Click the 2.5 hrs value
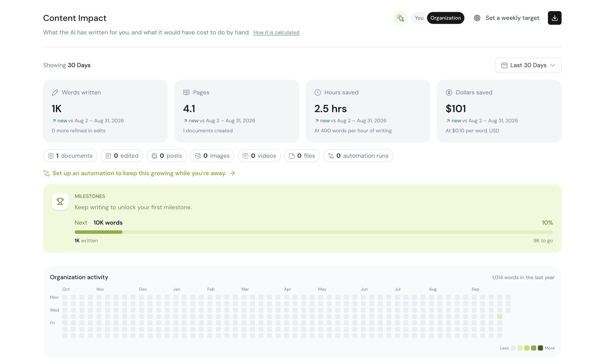Image resolution: width=597 pixels, height=364 pixels. (x=330, y=109)
